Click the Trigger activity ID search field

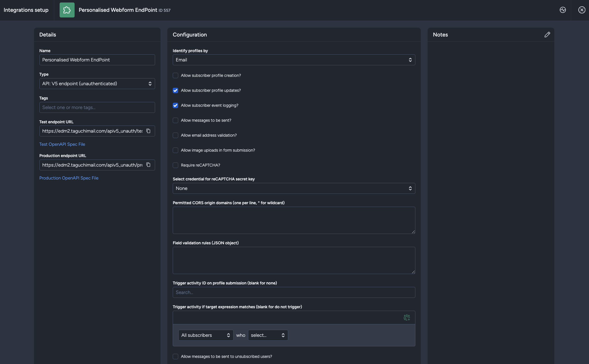pyautogui.click(x=294, y=292)
